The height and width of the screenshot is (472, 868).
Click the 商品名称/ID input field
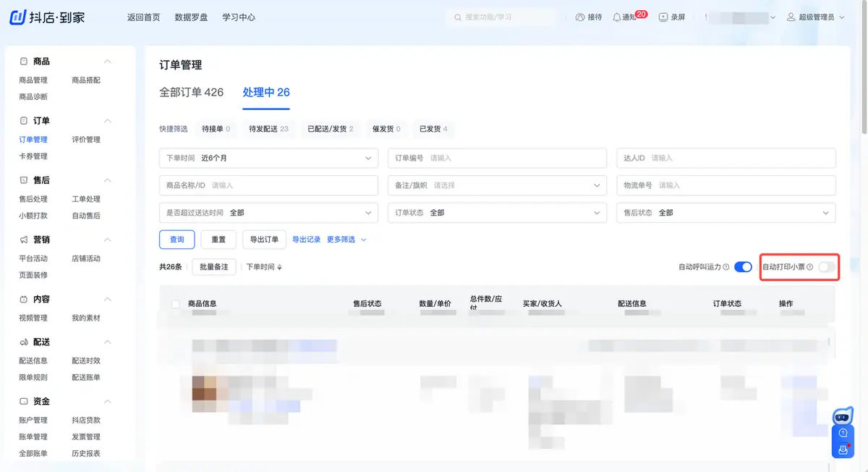[x=268, y=185]
